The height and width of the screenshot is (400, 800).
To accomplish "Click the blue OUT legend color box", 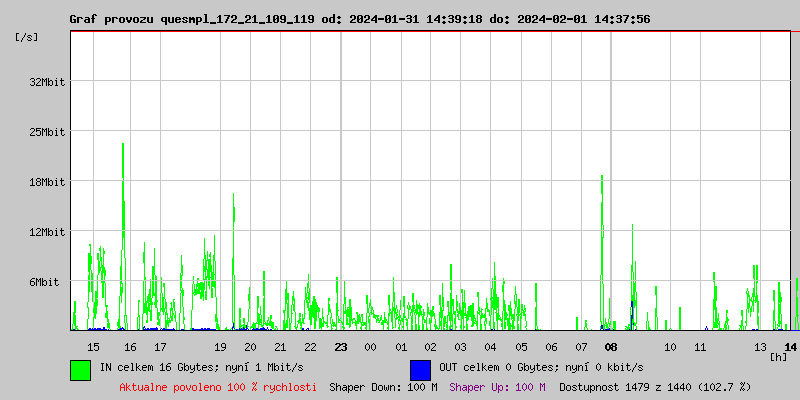I will point(420,369).
